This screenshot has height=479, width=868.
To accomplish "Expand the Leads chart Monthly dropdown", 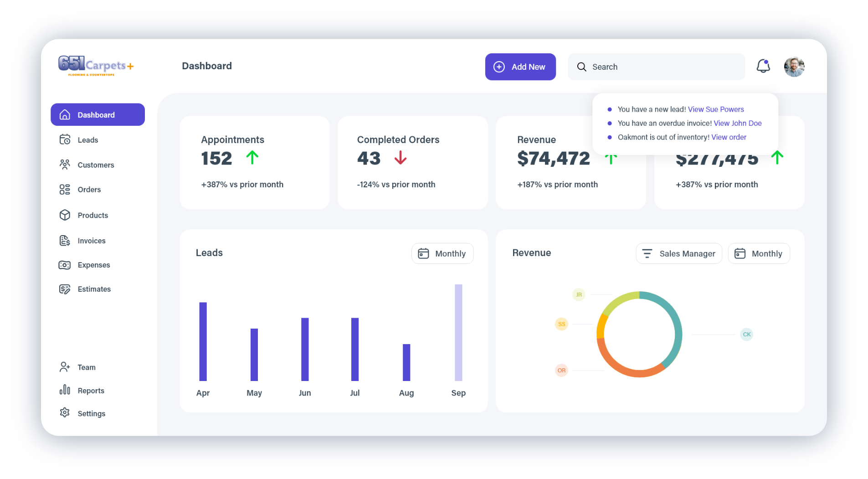I will tap(442, 253).
